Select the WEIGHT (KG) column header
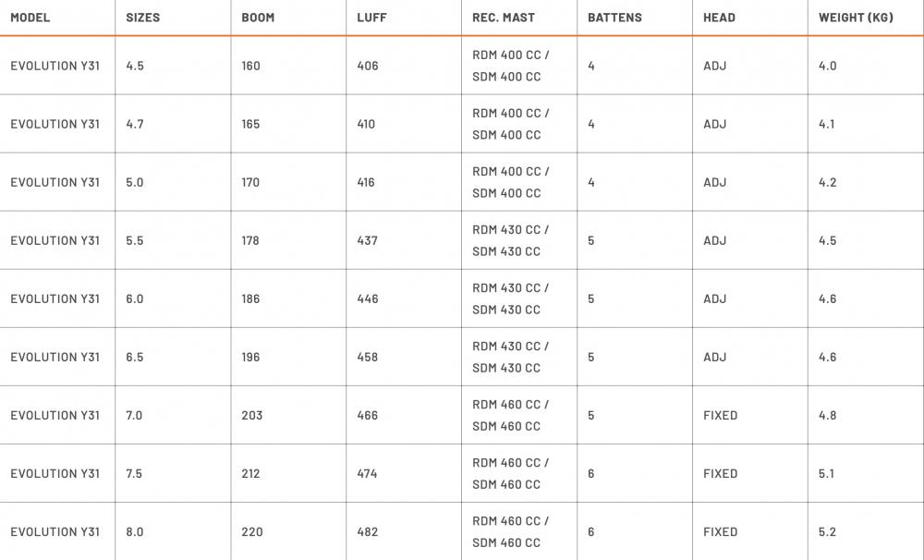The height and width of the screenshot is (560, 924). coord(856,18)
